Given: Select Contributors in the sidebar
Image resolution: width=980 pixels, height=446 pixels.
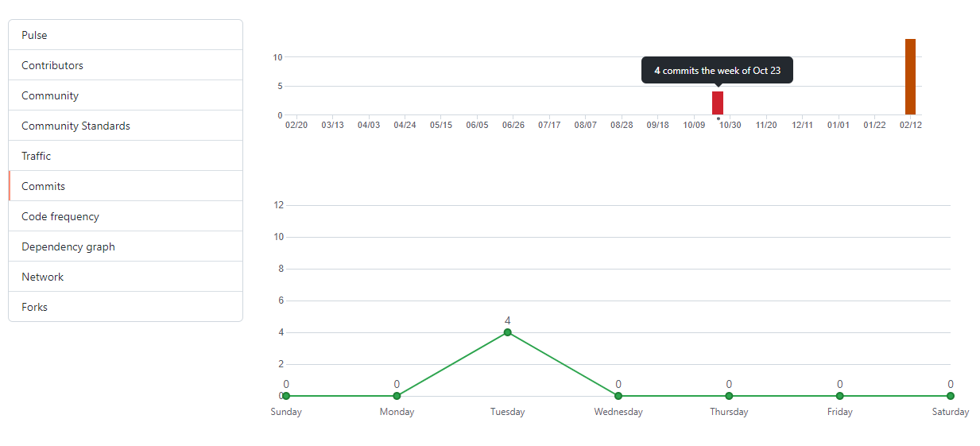Looking at the screenshot, I should pos(126,65).
